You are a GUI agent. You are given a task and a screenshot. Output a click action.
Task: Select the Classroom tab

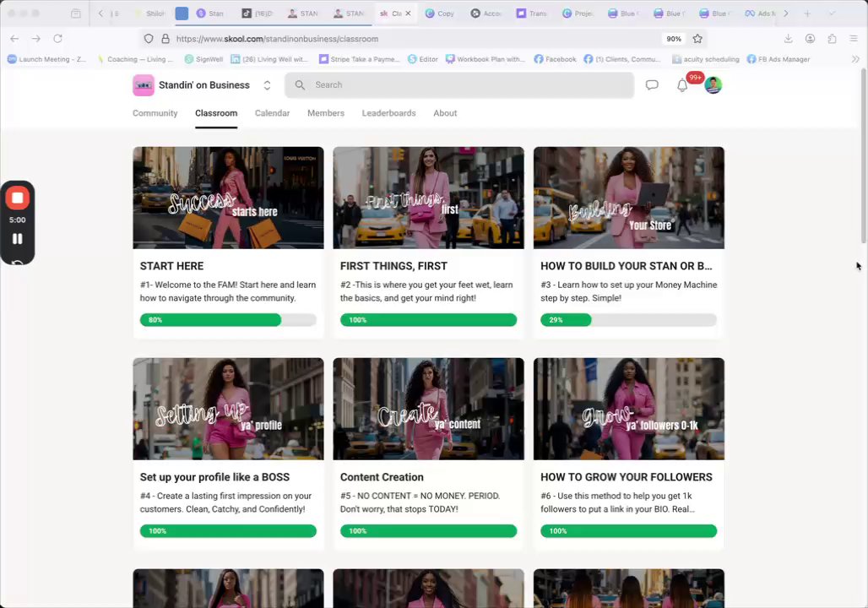[x=216, y=113]
